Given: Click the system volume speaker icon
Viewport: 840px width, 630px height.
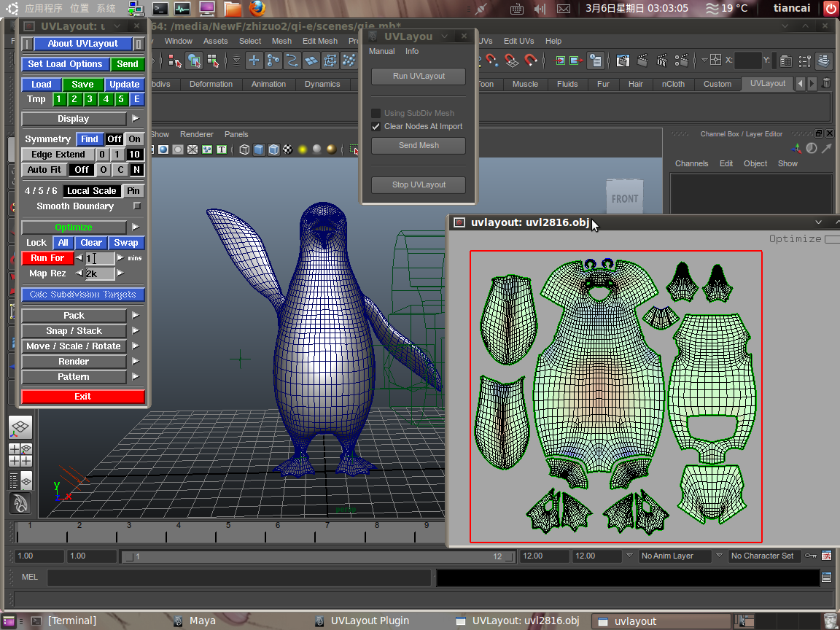Looking at the screenshot, I should click(x=540, y=9).
